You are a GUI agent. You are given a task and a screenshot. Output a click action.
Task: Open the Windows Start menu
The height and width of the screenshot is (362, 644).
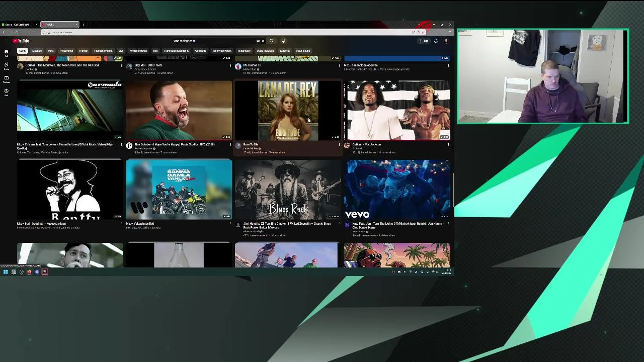(6, 272)
